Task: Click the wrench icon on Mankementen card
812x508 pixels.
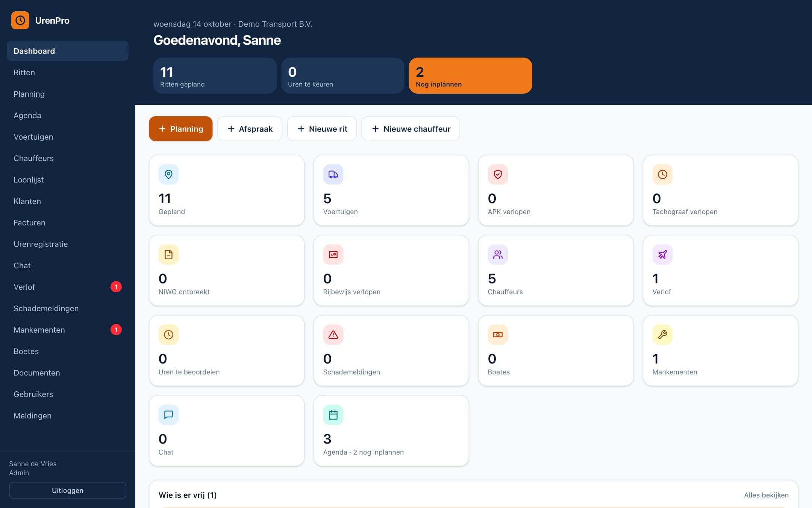Action: click(x=662, y=335)
